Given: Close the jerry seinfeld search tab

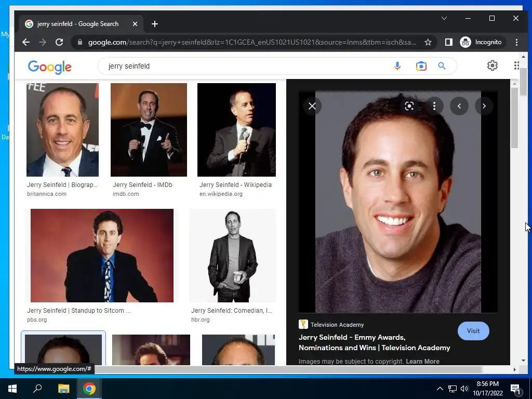Looking at the screenshot, I should (x=135, y=24).
